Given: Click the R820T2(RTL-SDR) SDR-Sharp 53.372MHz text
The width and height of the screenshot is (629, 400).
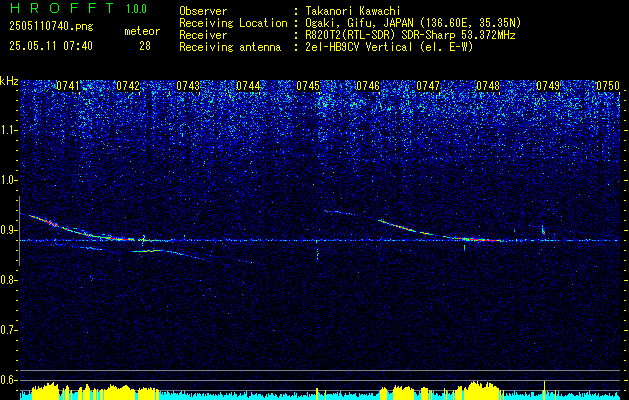Looking at the screenshot, I should [410, 35].
